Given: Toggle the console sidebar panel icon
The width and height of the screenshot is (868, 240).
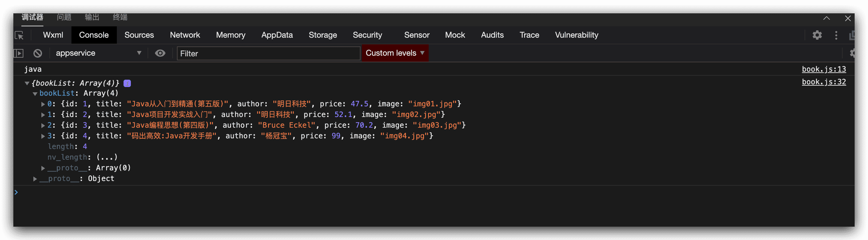Looking at the screenshot, I should 19,53.
